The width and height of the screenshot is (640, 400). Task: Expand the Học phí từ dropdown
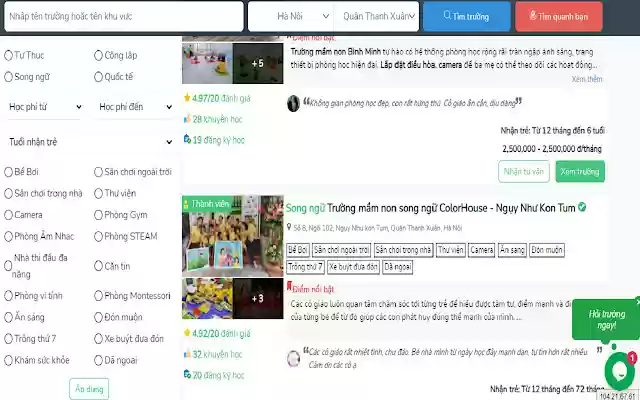(x=44, y=107)
